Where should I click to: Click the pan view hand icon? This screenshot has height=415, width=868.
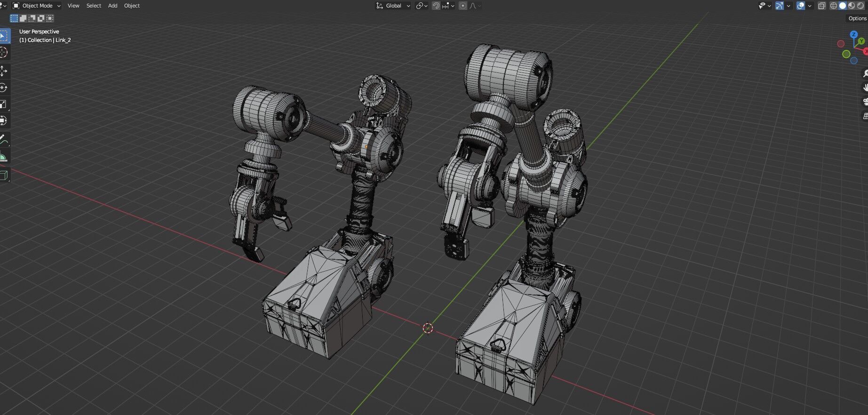[865, 88]
